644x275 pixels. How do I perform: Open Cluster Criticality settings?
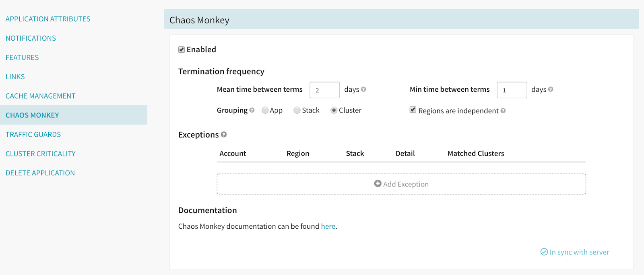40,154
